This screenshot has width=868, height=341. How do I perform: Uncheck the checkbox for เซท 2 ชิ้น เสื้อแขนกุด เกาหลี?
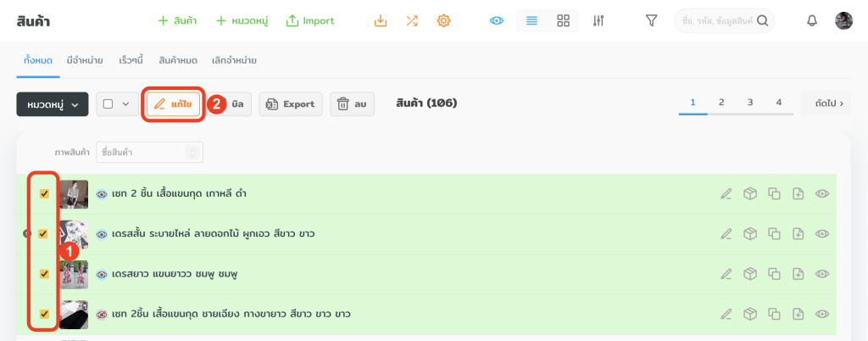tap(44, 194)
